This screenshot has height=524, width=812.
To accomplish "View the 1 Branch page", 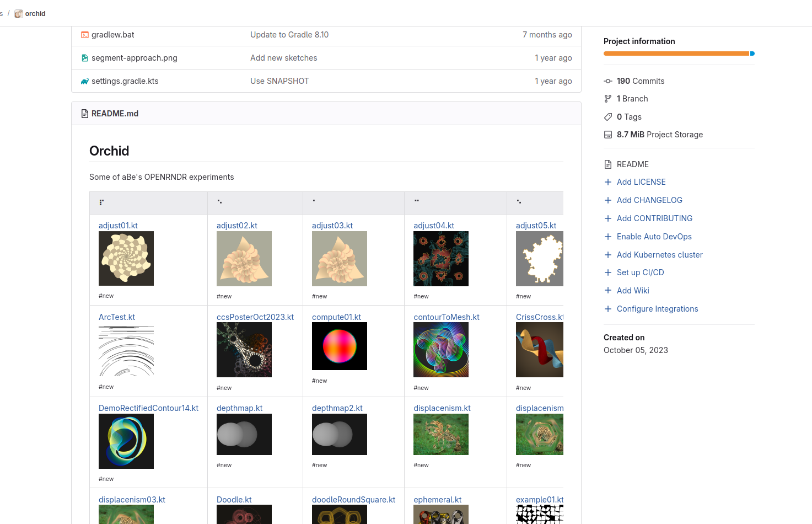I will (632, 99).
